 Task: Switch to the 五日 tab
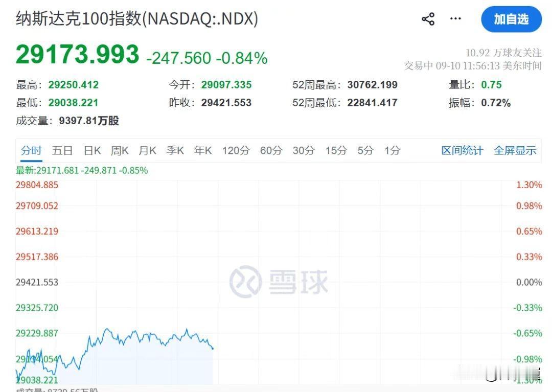click(62, 151)
